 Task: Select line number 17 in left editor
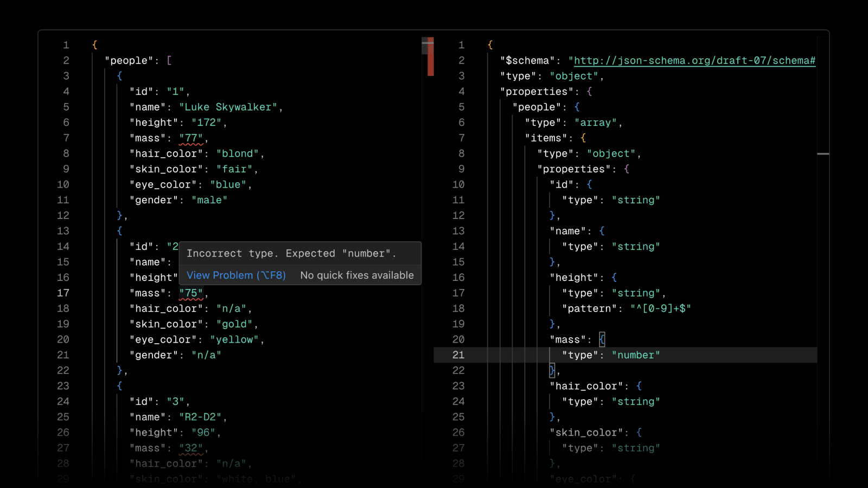click(x=63, y=293)
